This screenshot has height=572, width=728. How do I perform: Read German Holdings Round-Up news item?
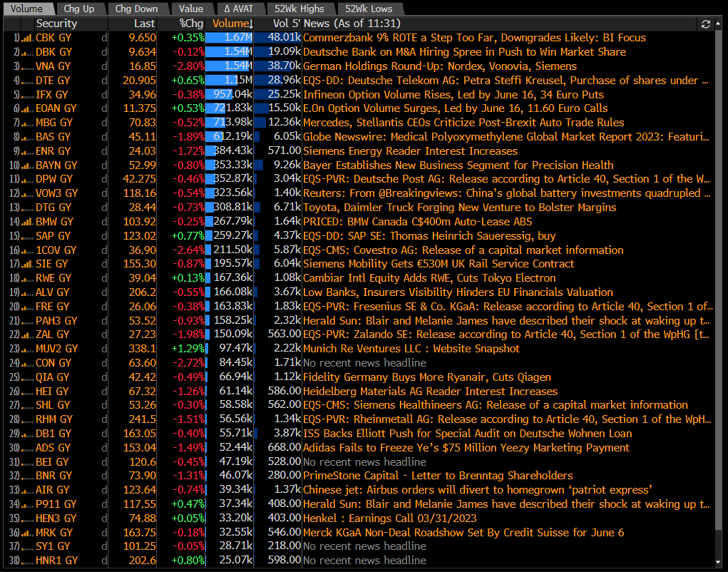pos(440,66)
